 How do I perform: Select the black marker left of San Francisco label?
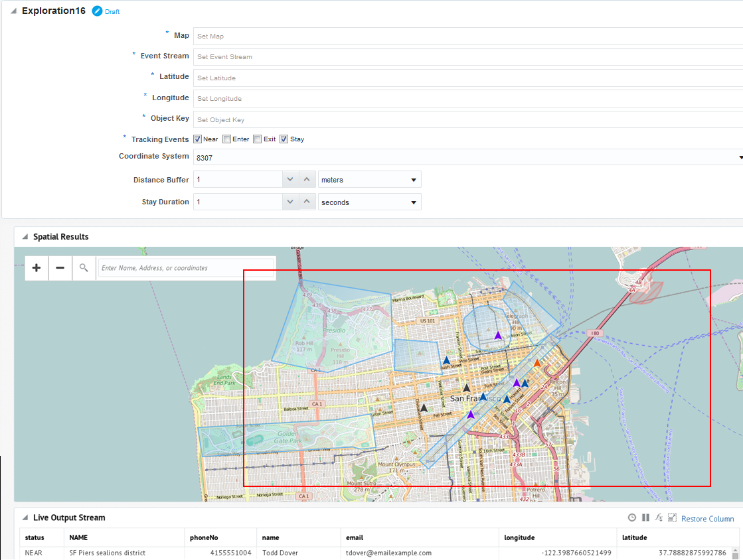[467, 389]
